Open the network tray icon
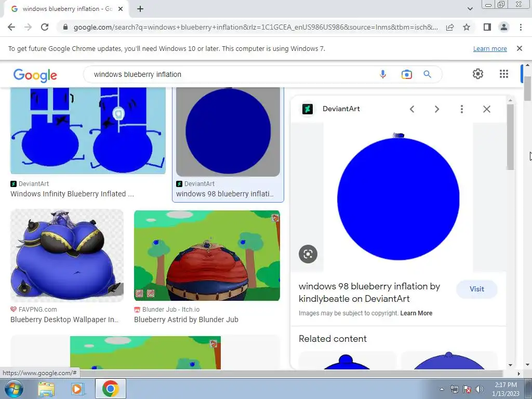The height and width of the screenshot is (399, 532). point(454,389)
